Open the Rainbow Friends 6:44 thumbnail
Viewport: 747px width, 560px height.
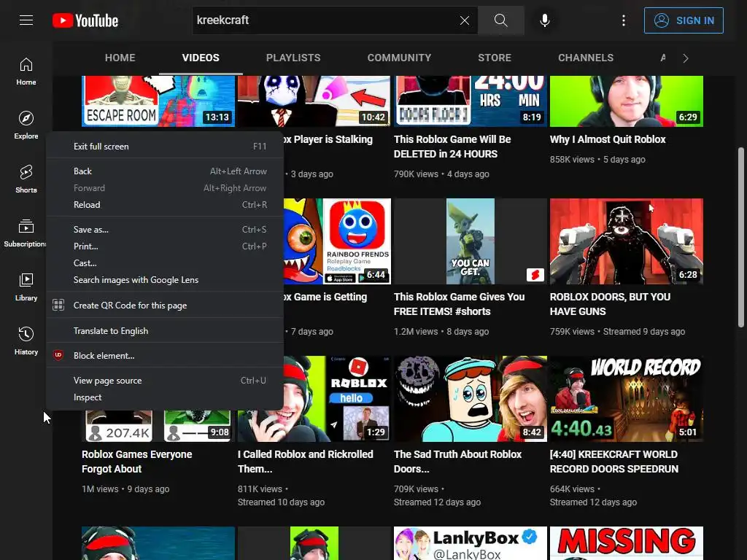[x=337, y=241]
